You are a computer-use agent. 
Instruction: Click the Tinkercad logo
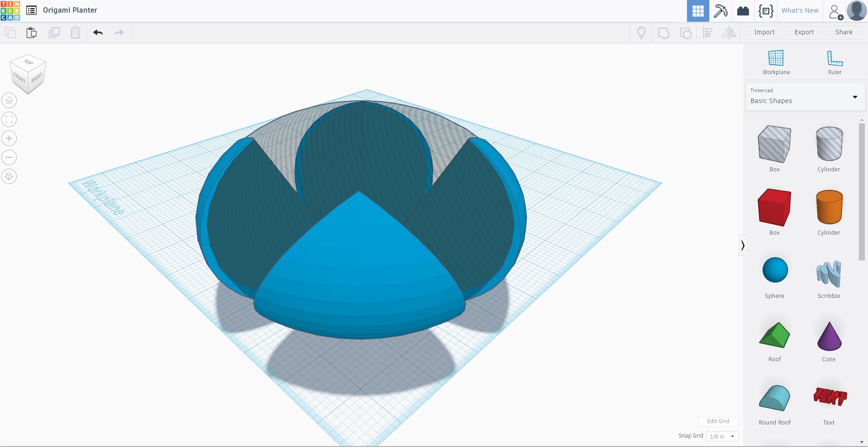pyautogui.click(x=10, y=10)
